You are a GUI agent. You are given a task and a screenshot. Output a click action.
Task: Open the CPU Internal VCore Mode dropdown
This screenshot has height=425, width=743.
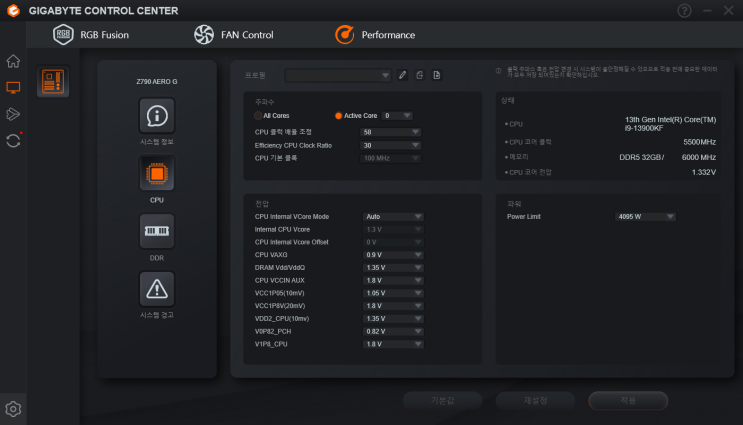(393, 217)
